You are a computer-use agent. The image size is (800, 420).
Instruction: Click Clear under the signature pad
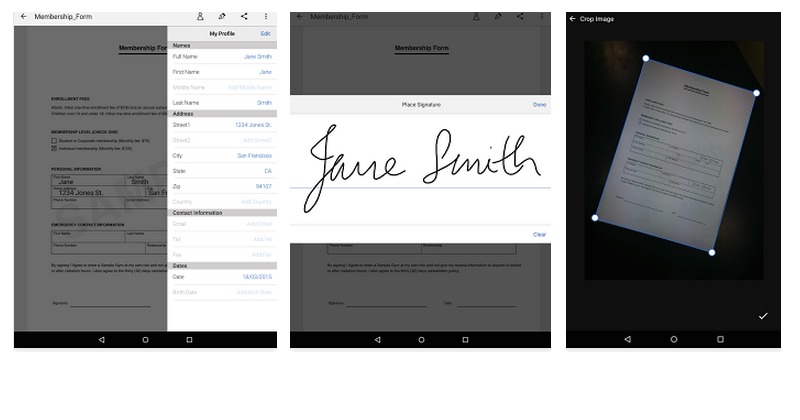(539, 234)
